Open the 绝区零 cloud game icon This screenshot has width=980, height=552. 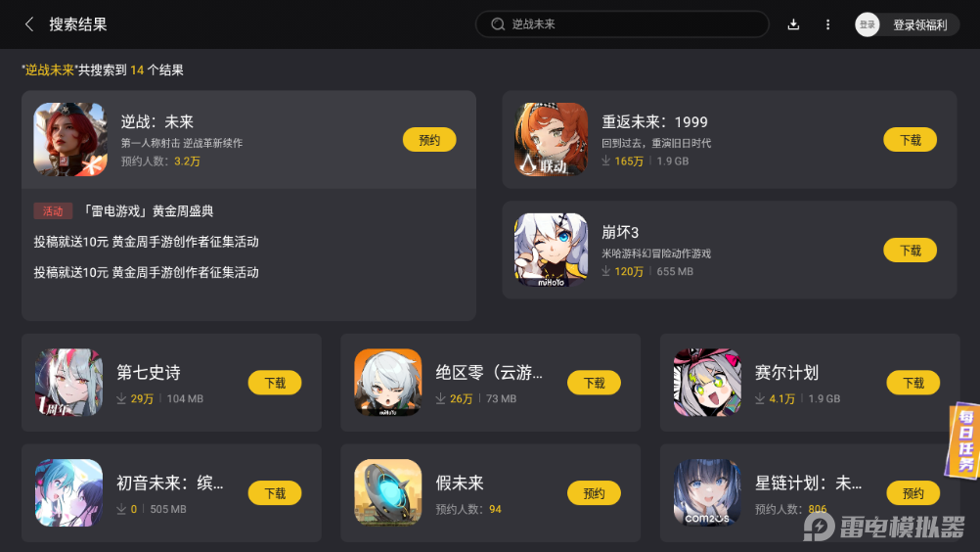tap(388, 382)
